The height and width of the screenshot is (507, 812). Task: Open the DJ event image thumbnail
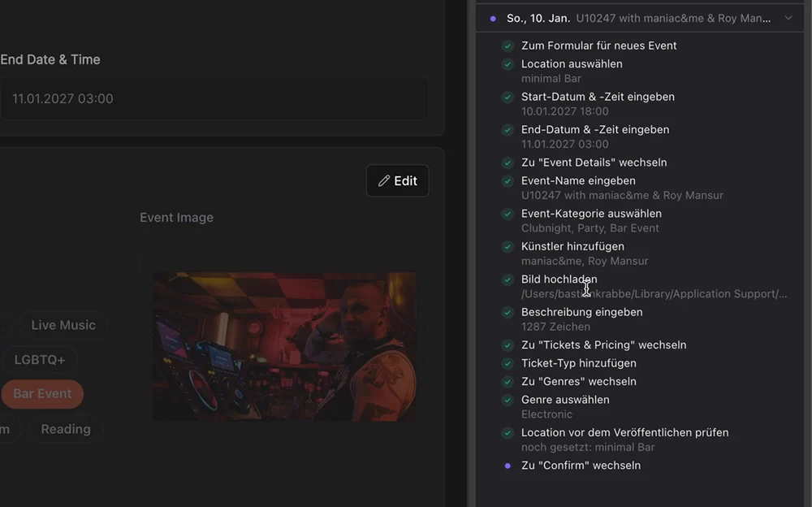coord(284,347)
